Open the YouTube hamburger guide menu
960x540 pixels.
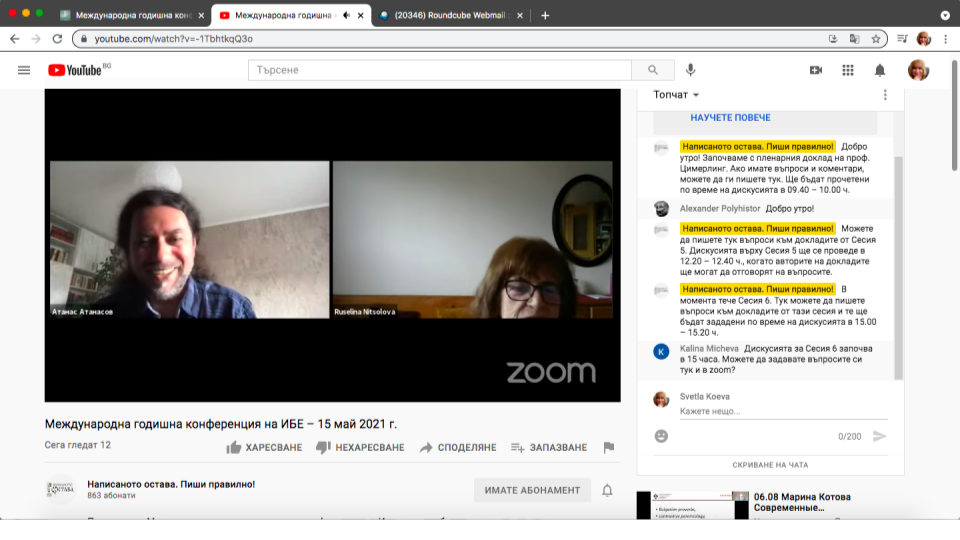pos(23,70)
